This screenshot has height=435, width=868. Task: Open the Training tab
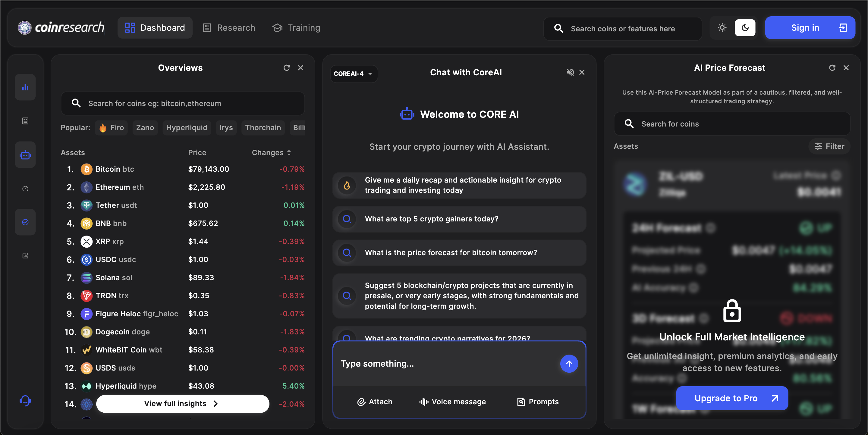click(x=296, y=28)
